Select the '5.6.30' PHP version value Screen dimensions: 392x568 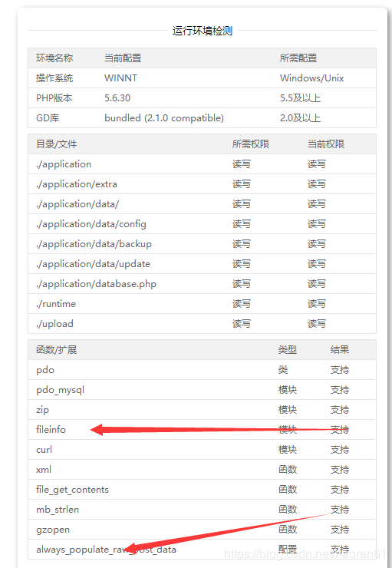point(117,97)
